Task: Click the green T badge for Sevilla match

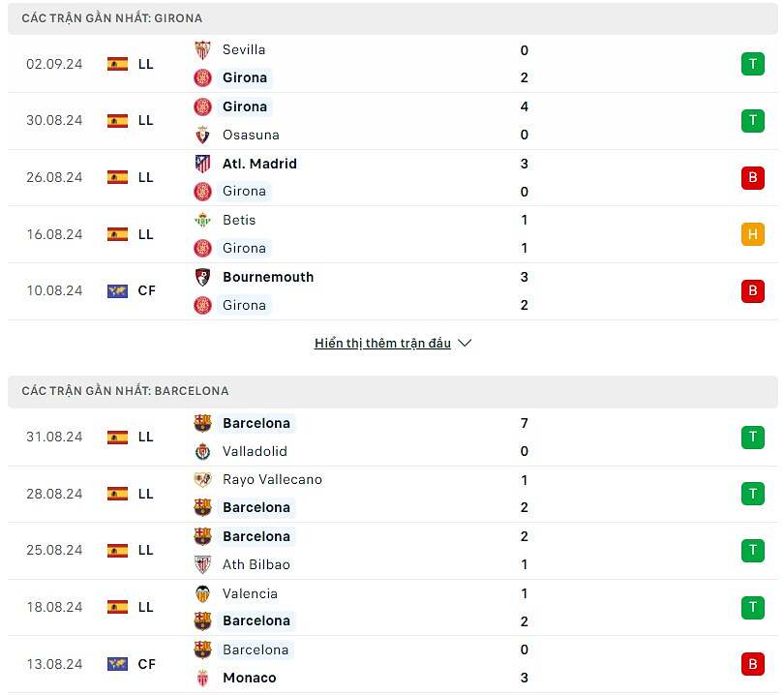Action: point(752,64)
